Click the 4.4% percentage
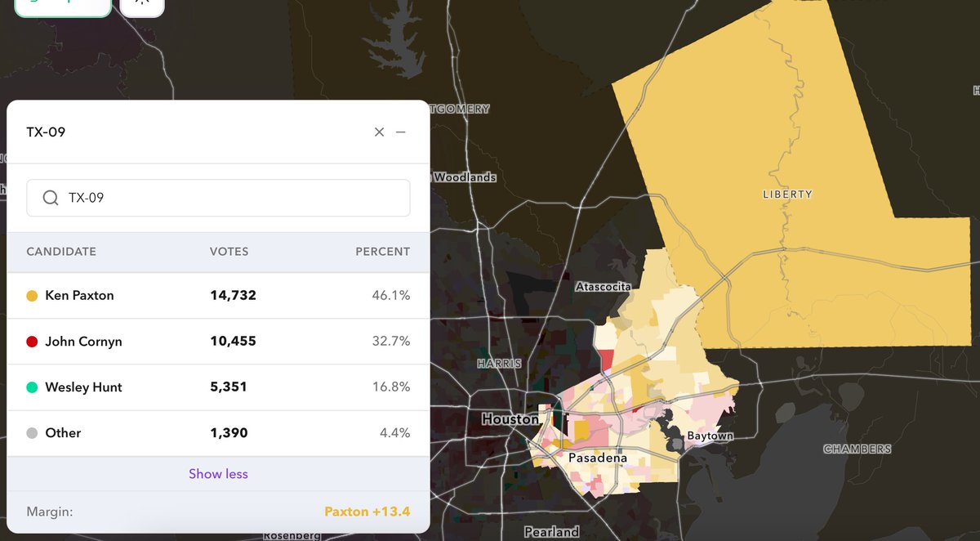 (394, 433)
